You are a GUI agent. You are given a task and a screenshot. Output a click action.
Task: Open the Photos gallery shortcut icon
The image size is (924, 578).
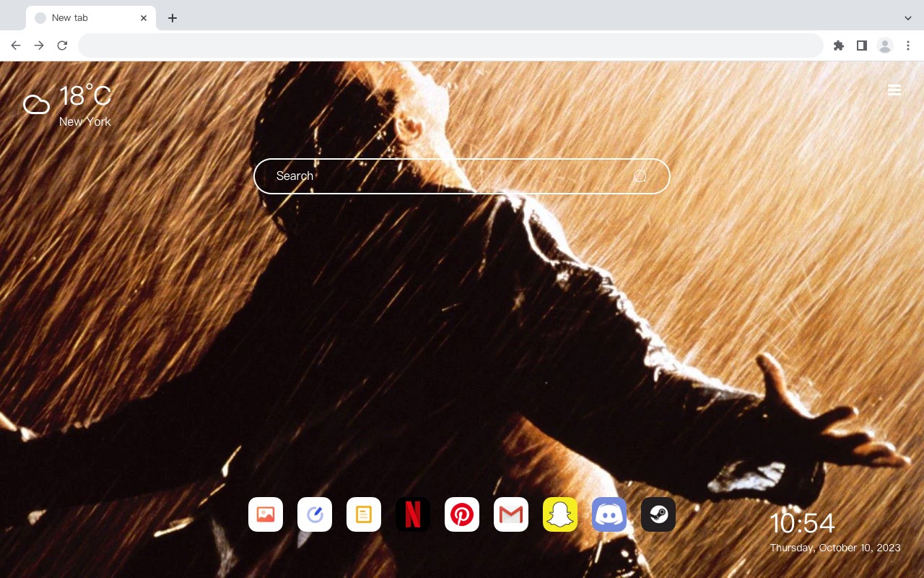(266, 514)
